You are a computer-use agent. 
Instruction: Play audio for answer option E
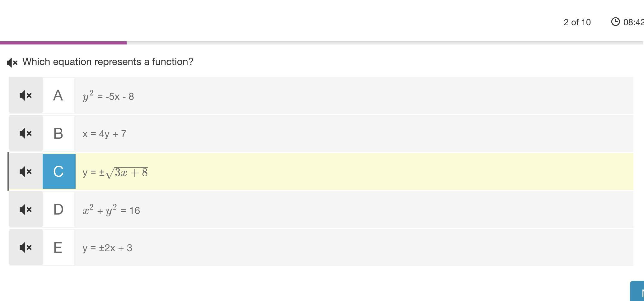[26, 248]
